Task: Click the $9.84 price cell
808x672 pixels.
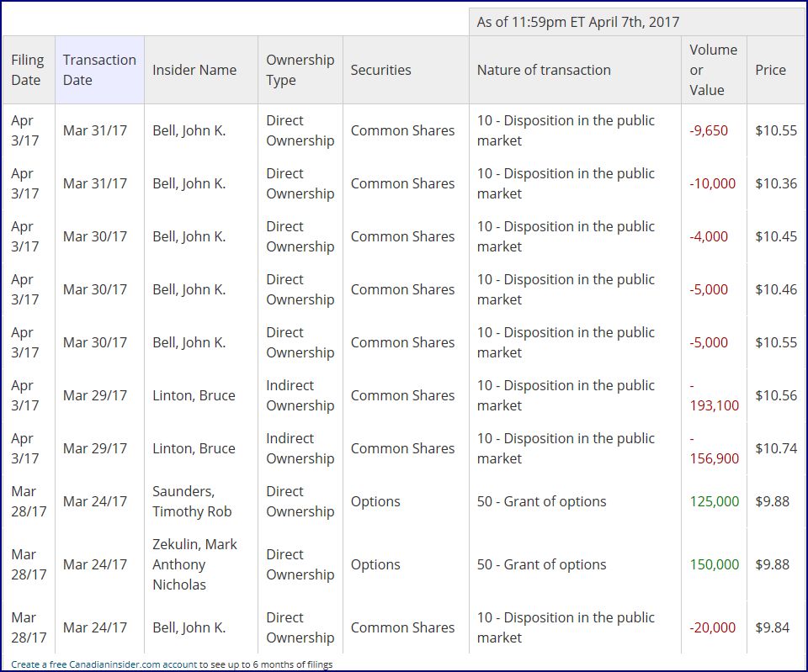Action: pyautogui.click(x=772, y=627)
